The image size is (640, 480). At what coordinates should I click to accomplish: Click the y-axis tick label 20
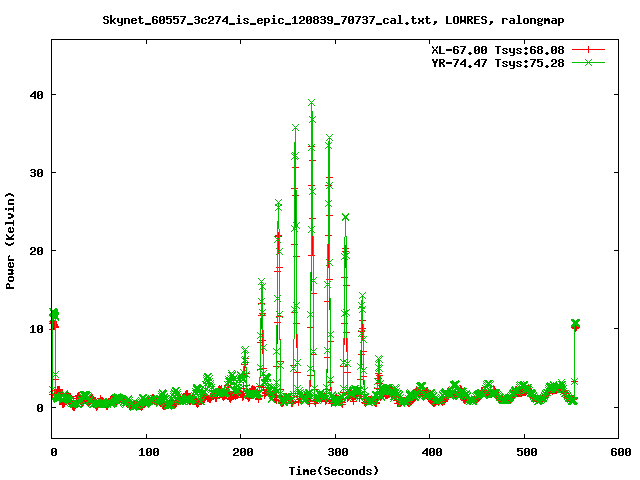pos(36,251)
